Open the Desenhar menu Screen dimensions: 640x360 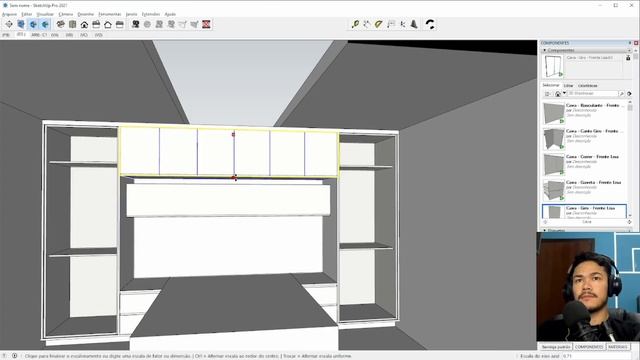tap(86, 14)
